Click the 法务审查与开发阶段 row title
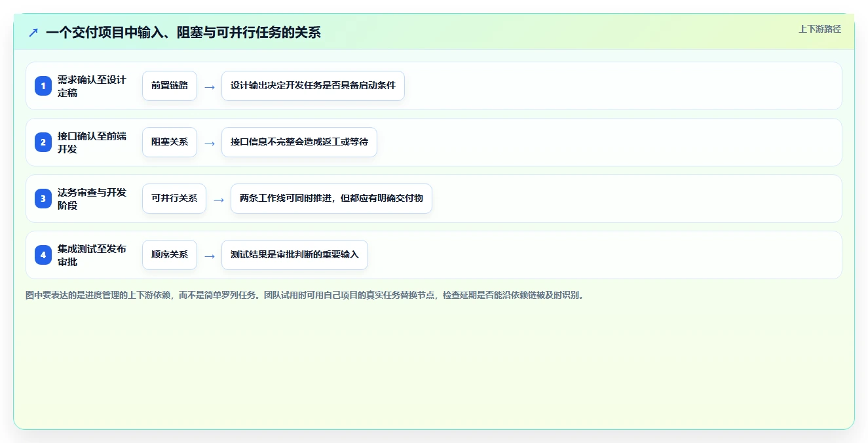 92,199
